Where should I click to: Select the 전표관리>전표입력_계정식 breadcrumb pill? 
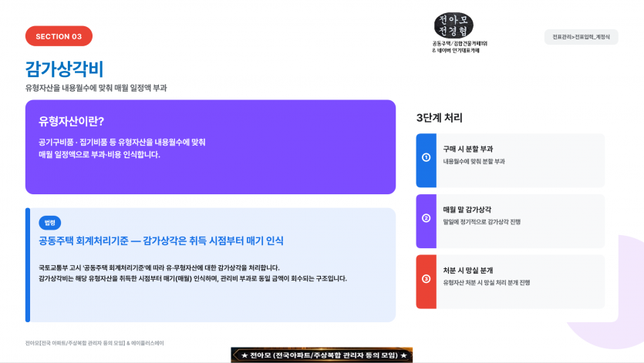pyautogui.click(x=582, y=37)
